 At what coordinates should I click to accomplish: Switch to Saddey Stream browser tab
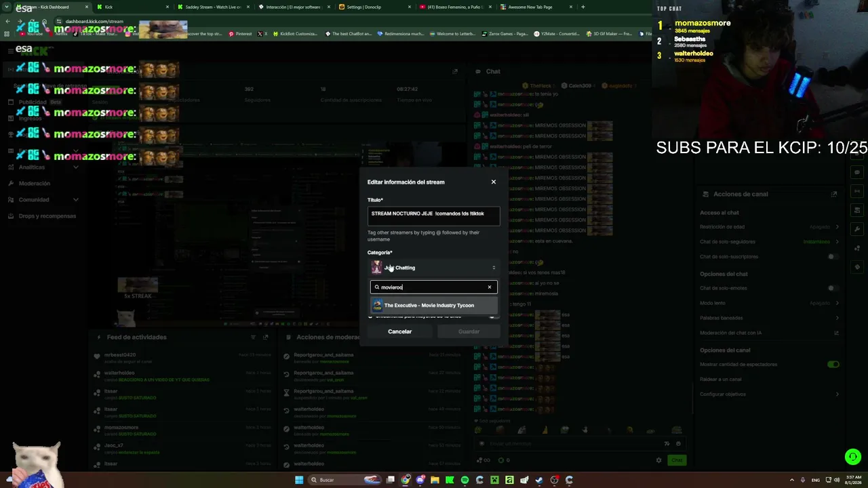click(214, 7)
